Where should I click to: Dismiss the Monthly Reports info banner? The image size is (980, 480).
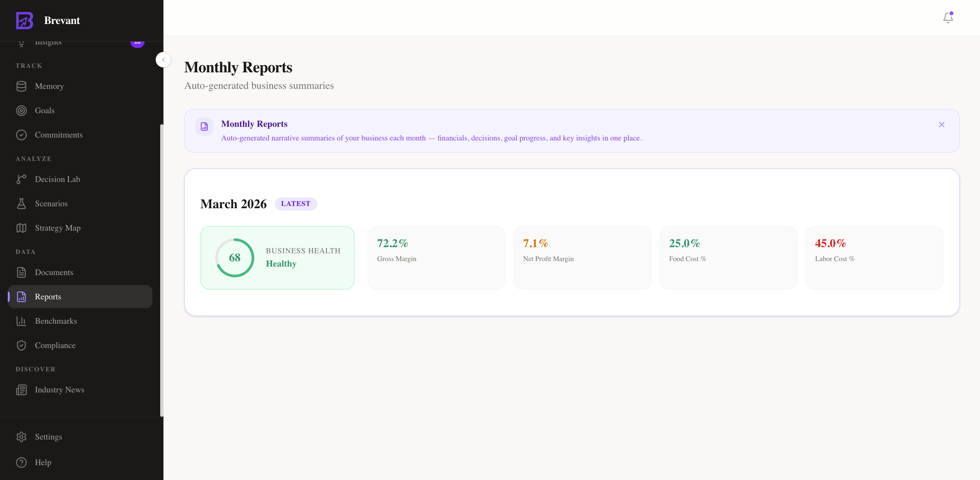tap(941, 125)
